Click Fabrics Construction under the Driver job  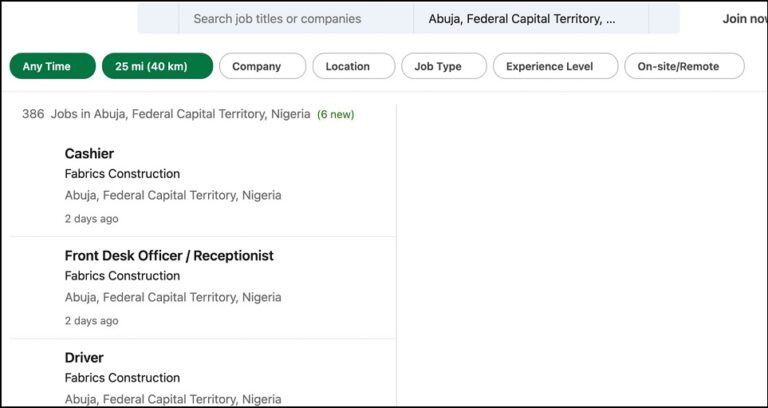coord(122,378)
